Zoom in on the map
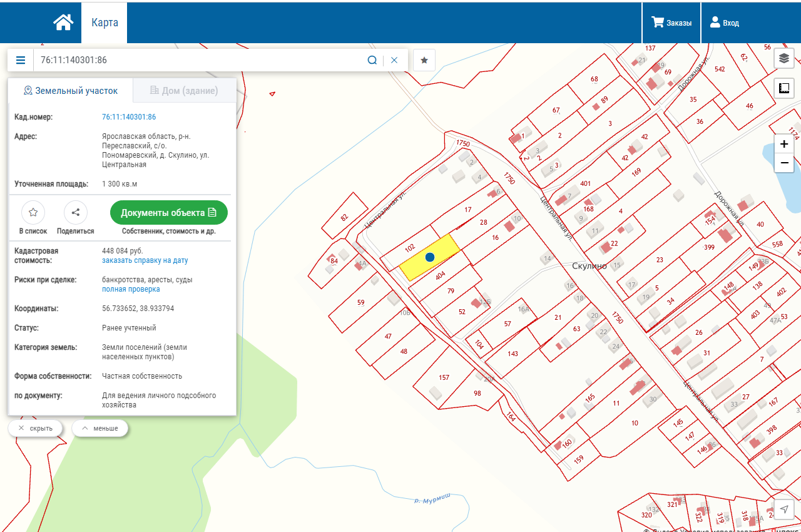Image resolution: width=801 pixels, height=532 pixels. (784, 144)
